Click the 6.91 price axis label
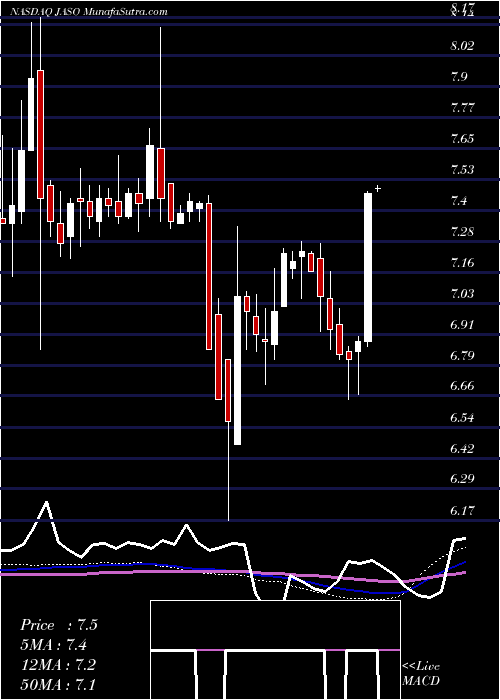500x700 pixels. pos(462,325)
